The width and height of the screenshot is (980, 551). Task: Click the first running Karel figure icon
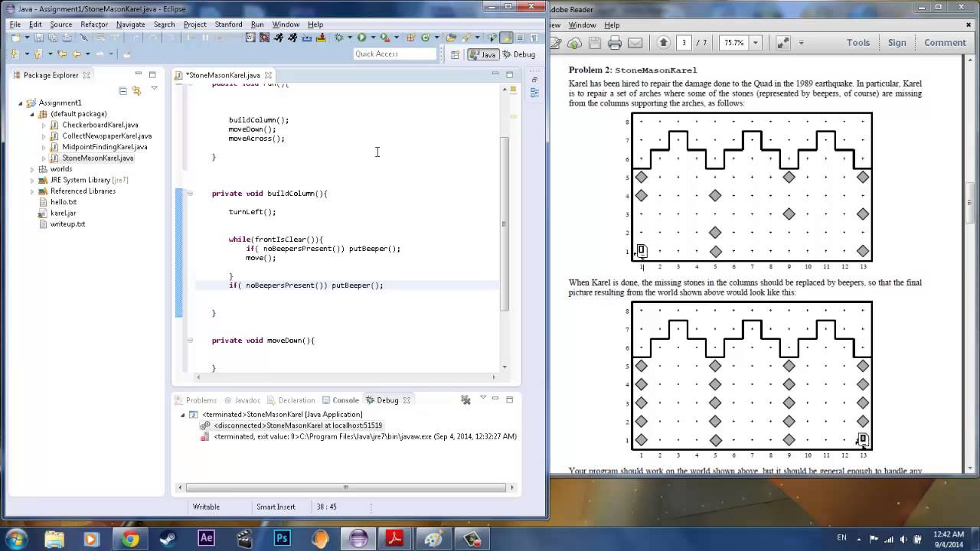point(279,37)
